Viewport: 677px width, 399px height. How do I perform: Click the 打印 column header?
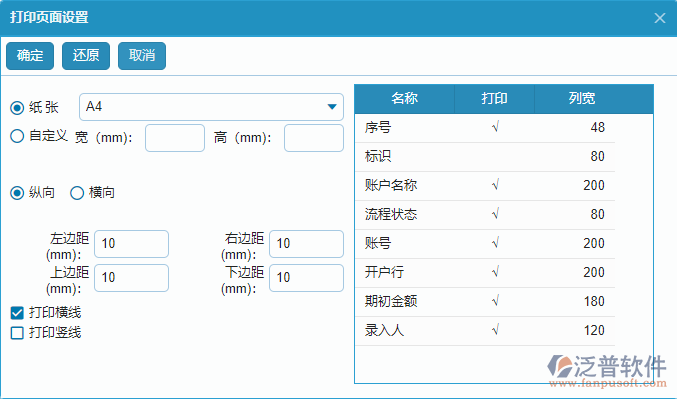point(495,98)
